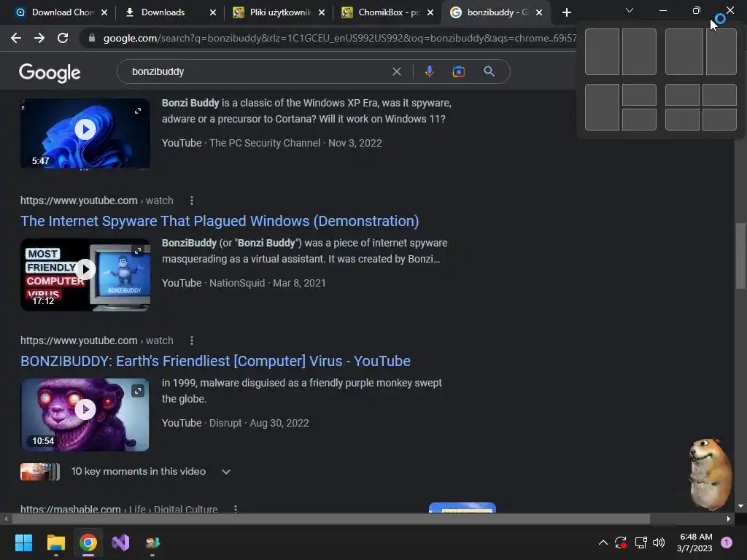Viewport: 747px width, 560px height.
Task: Reload the Google search page
Action: point(63,38)
